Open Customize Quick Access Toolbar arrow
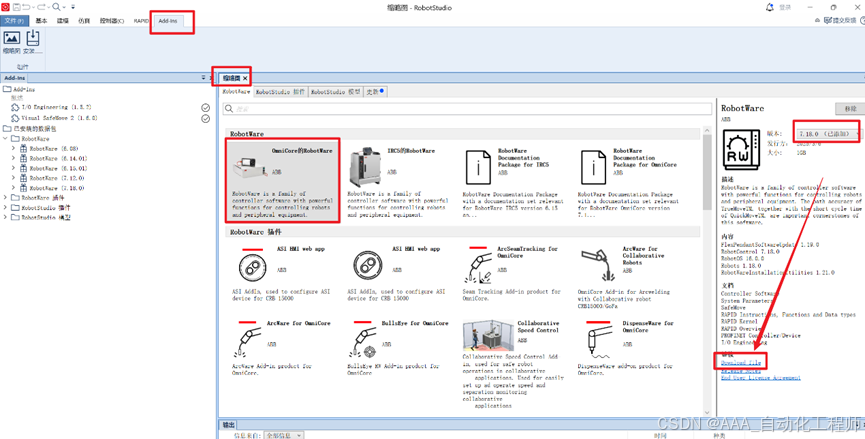The image size is (865, 439). pyautogui.click(x=73, y=7)
